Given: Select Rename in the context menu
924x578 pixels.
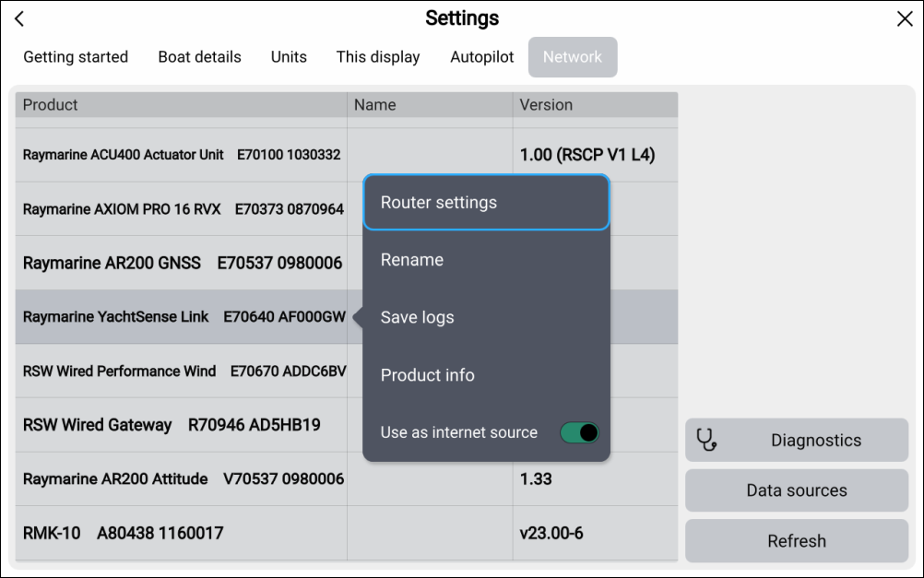Looking at the screenshot, I should click(486, 260).
